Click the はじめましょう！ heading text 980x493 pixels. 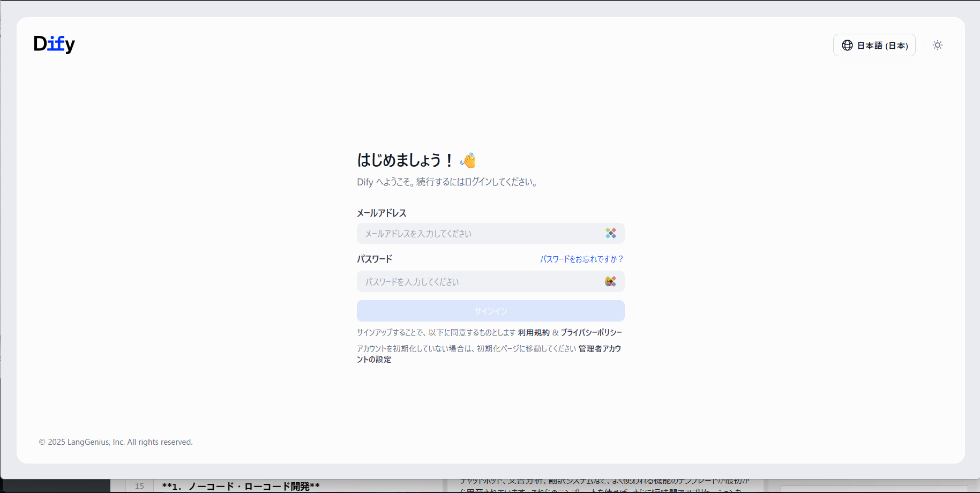[406, 160]
